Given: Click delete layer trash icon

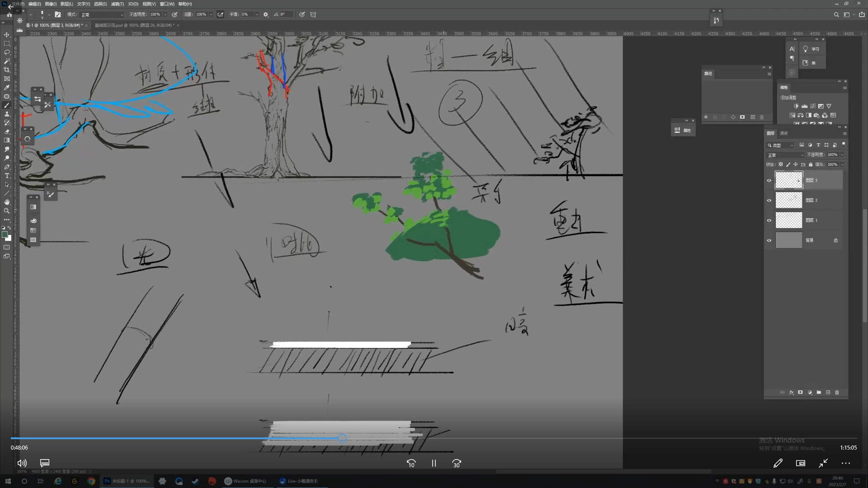Looking at the screenshot, I should tap(837, 393).
